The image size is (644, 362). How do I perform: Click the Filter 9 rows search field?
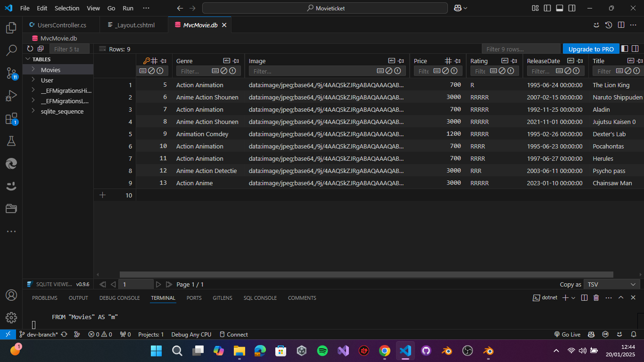pyautogui.click(x=521, y=49)
